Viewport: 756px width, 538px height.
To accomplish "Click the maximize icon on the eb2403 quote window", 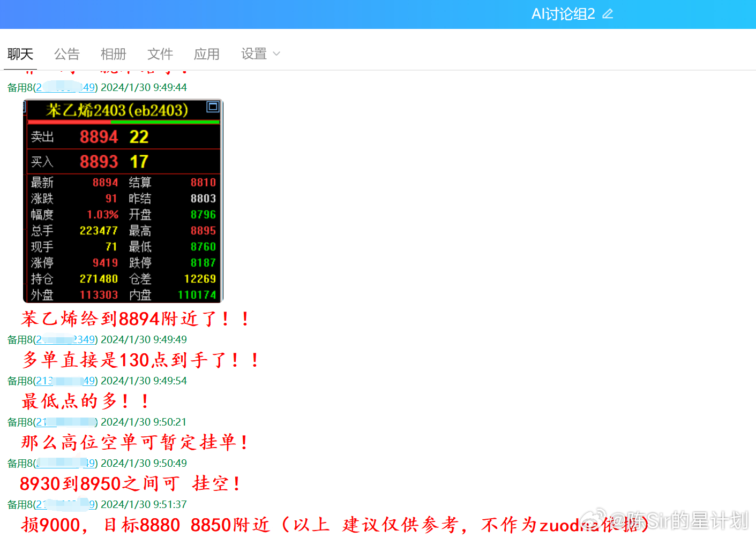I will pos(213,107).
